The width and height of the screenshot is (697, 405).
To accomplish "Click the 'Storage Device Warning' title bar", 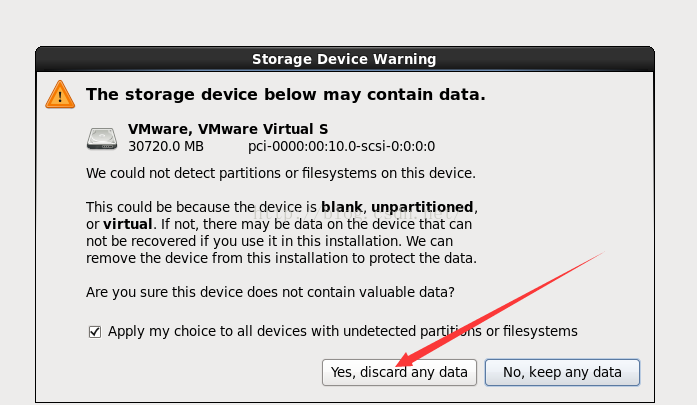I will pyautogui.click(x=344, y=59).
